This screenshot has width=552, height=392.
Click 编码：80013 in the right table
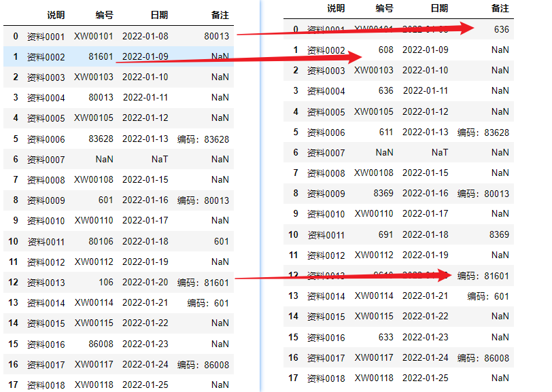[483, 194]
